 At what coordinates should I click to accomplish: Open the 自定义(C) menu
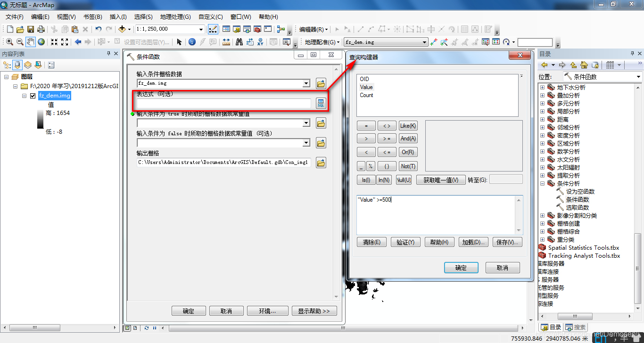click(x=211, y=17)
